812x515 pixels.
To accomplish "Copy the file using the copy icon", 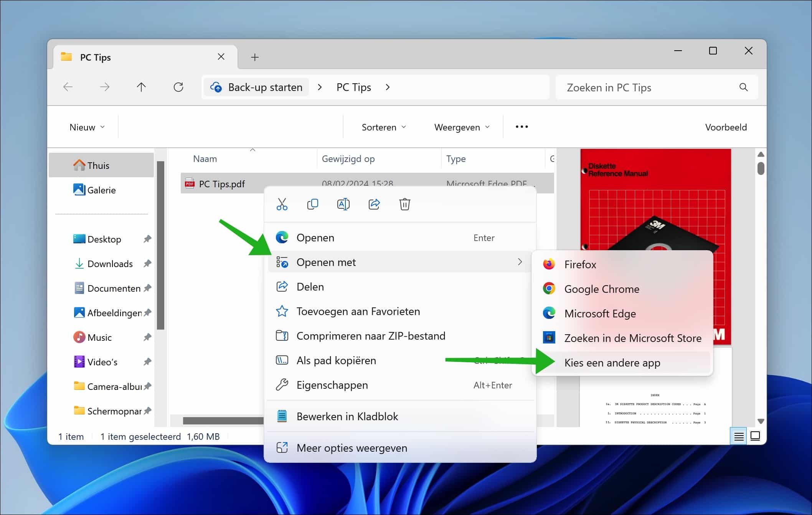I will pyautogui.click(x=313, y=204).
